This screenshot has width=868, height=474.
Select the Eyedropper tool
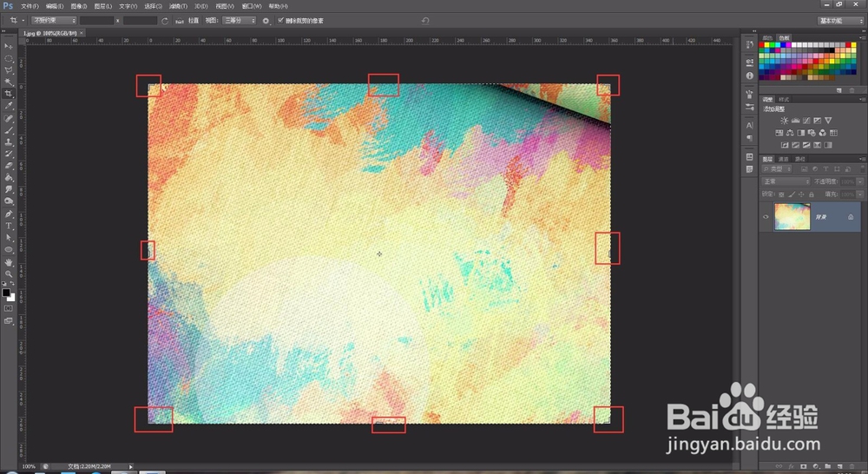coord(9,105)
